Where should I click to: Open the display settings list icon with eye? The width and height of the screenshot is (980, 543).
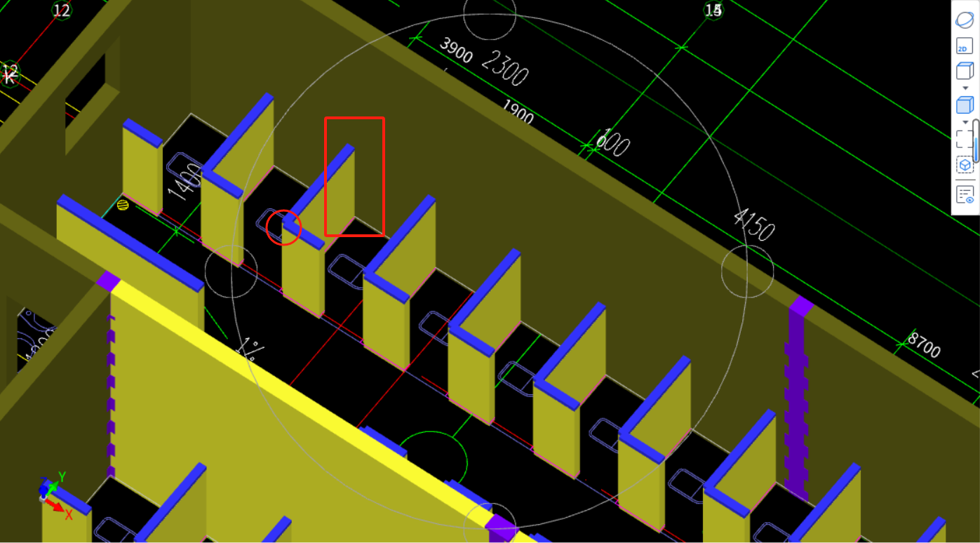click(965, 196)
